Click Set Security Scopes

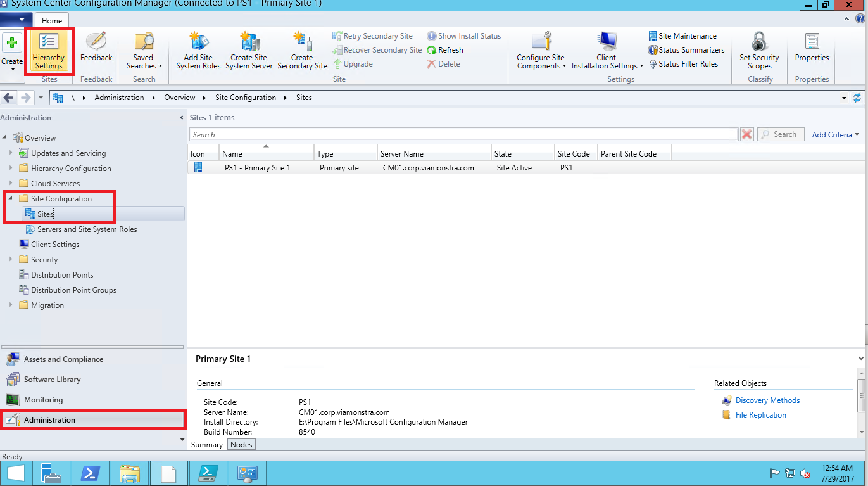pos(759,51)
